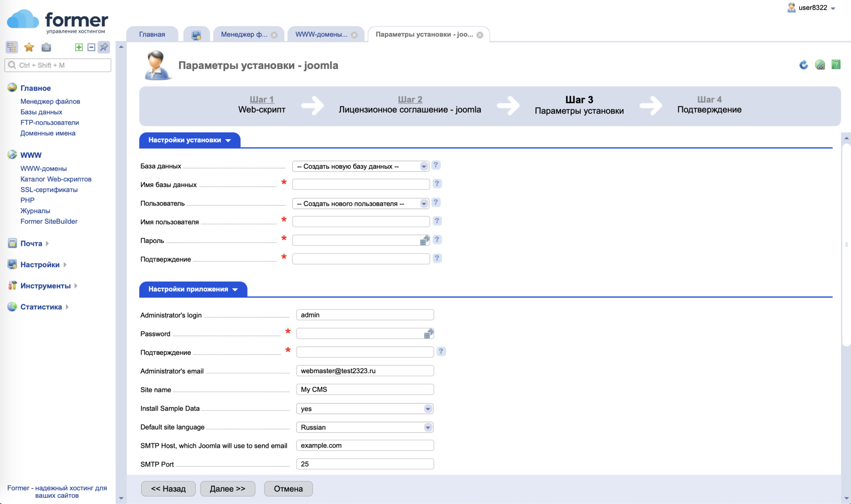Image resolution: width=851 pixels, height=504 pixels.
Task: Switch to Главная tab
Action: 152,34
